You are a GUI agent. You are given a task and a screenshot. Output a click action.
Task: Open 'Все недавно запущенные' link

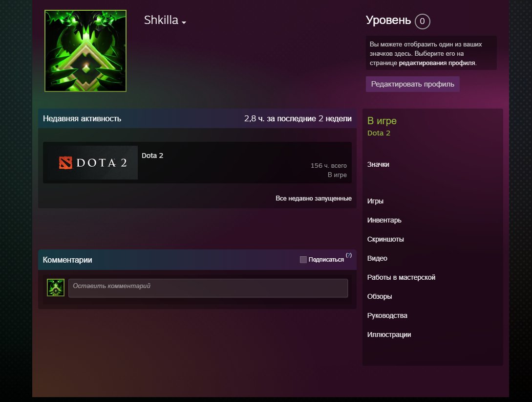(314, 199)
